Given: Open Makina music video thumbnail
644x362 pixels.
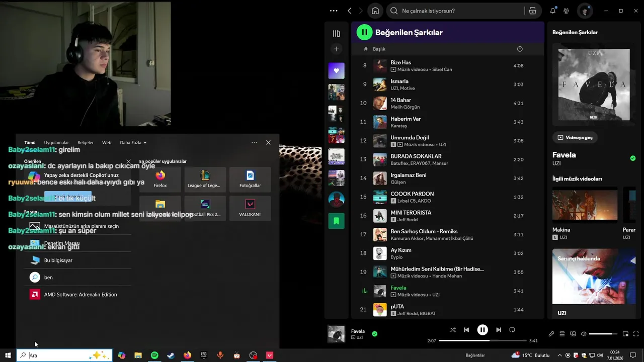Looking at the screenshot, I should coord(585,205).
